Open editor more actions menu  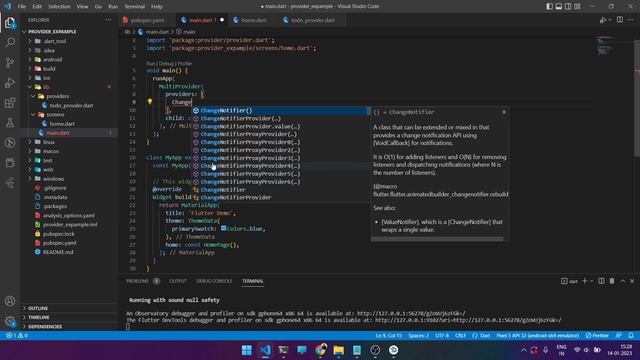pyautogui.click(x=631, y=20)
